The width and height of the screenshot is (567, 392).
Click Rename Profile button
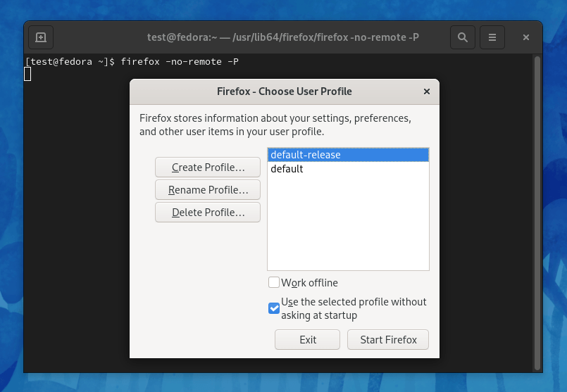(x=208, y=190)
